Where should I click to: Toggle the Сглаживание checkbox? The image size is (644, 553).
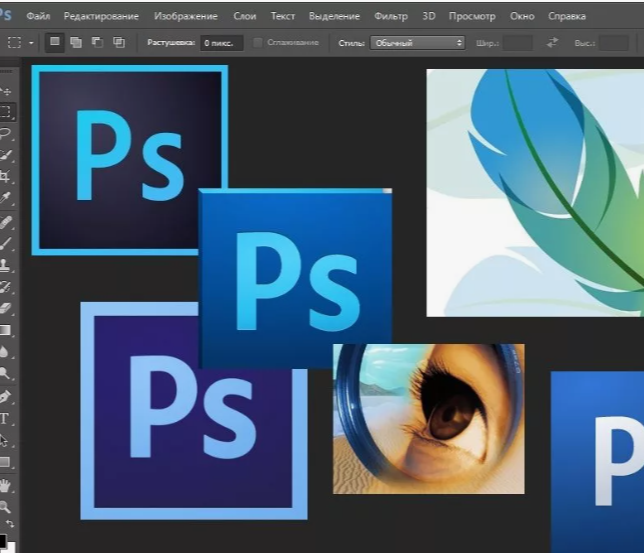[258, 42]
